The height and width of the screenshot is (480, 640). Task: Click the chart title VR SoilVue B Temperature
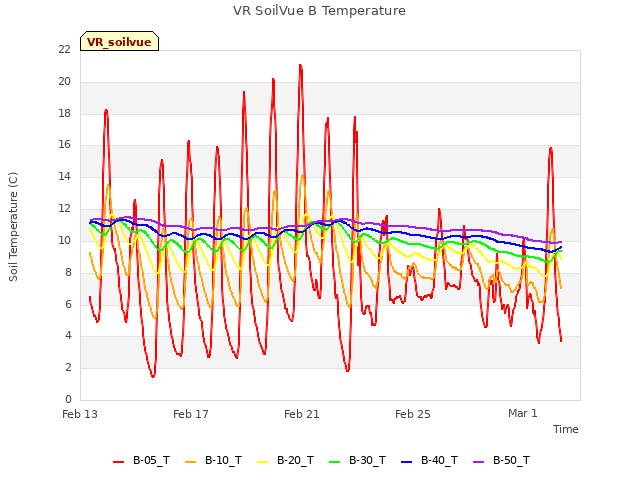pyautogui.click(x=320, y=11)
